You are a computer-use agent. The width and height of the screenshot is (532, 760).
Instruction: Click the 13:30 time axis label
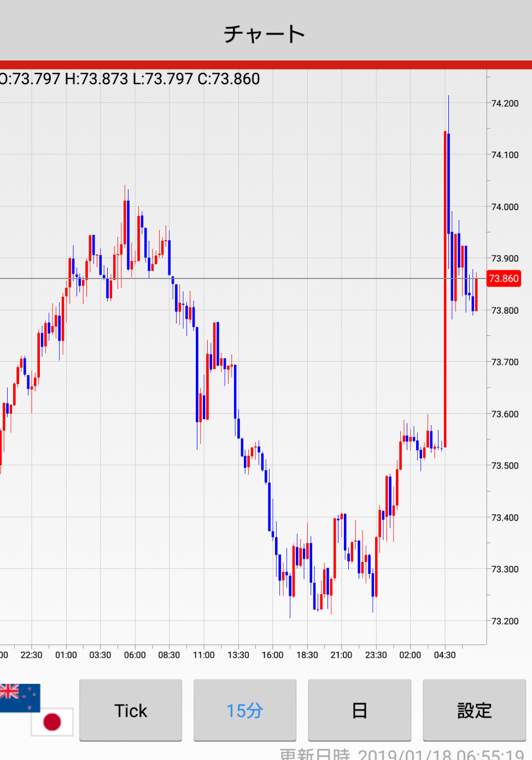(x=238, y=655)
